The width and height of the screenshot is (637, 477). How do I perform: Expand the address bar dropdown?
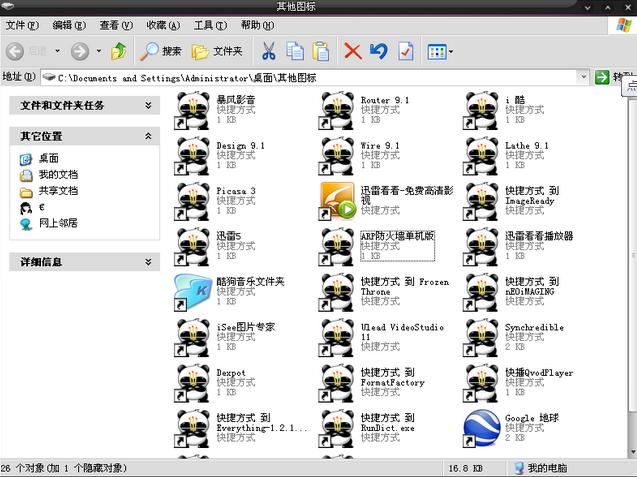click(583, 77)
